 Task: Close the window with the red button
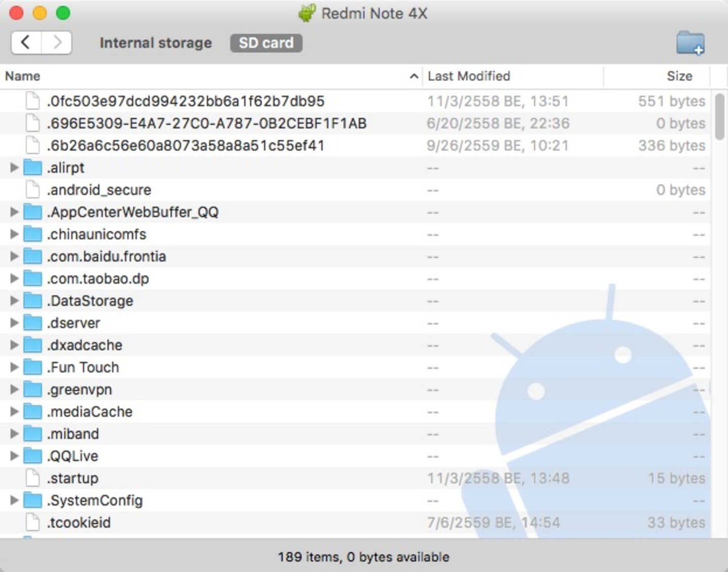pyautogui.click(x=17, y=13)
